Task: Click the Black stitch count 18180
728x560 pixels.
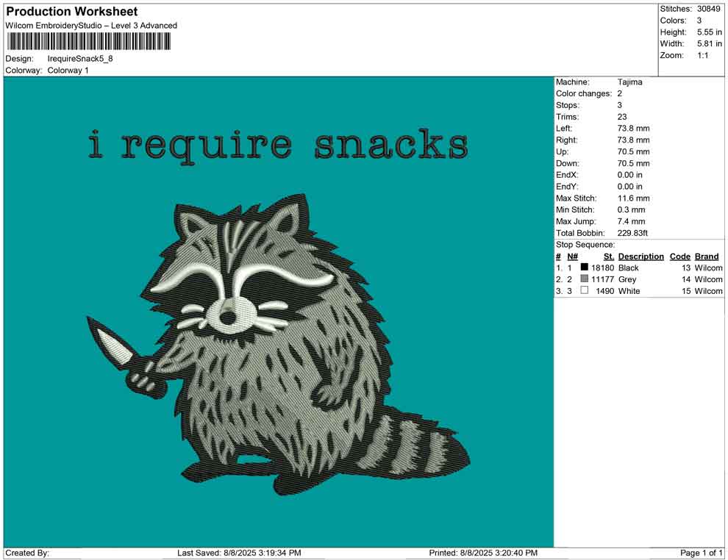Action: (x=602, y=268)
